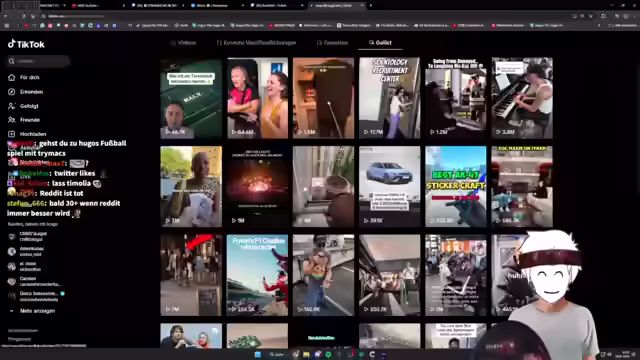The height and width of the screenshot is (360, 640).
Task: Open the Best AK-47 Sticker Craft video
Action: [x=456, y=187]
